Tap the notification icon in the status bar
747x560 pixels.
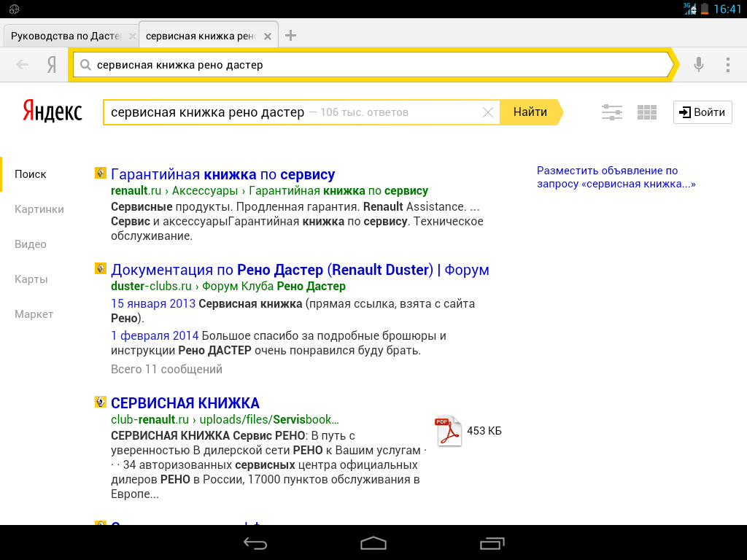point(15,9)
